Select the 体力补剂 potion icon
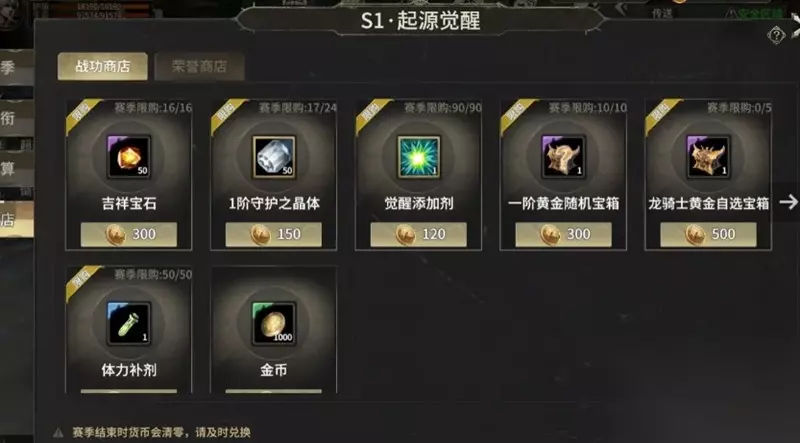The height and width of the screenshot is (443, 800). (x=129, y=324)
